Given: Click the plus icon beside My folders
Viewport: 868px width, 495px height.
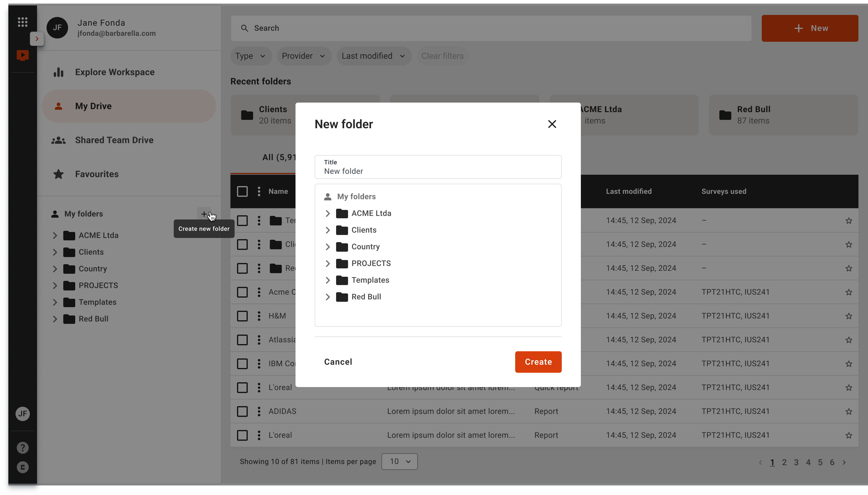Looking at the screenshot, I should tap(204, 214).
